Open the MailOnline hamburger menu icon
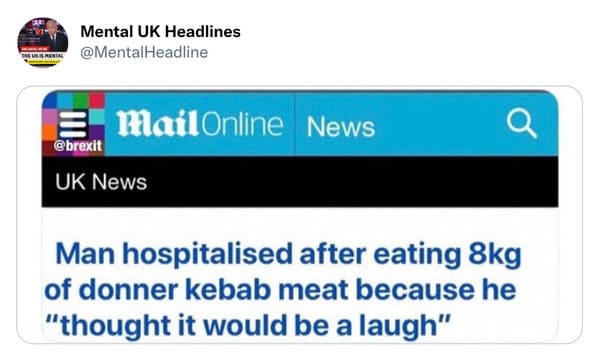599x360 pixels. click(x=73, y=124)
